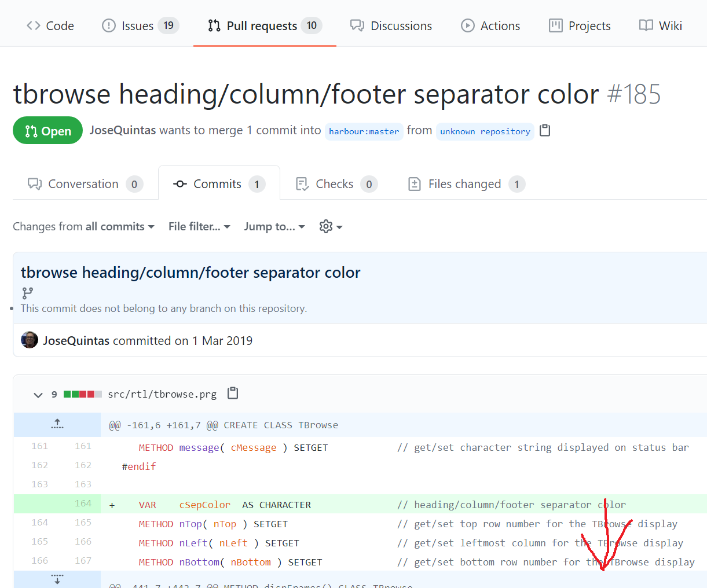Switch to the Projects tab
This screenshot has height=588, width=707.
(580, 25)
